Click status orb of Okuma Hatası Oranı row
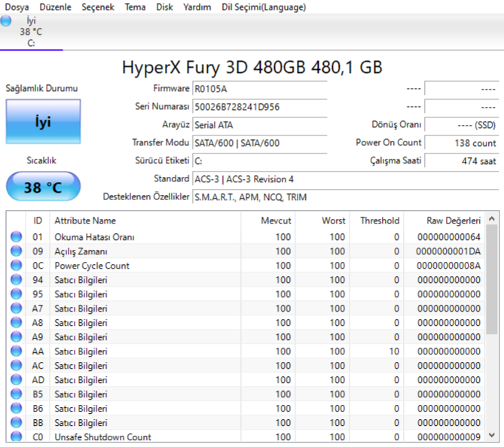The width and height of the screenshot is (504, 447). (16, 237)
